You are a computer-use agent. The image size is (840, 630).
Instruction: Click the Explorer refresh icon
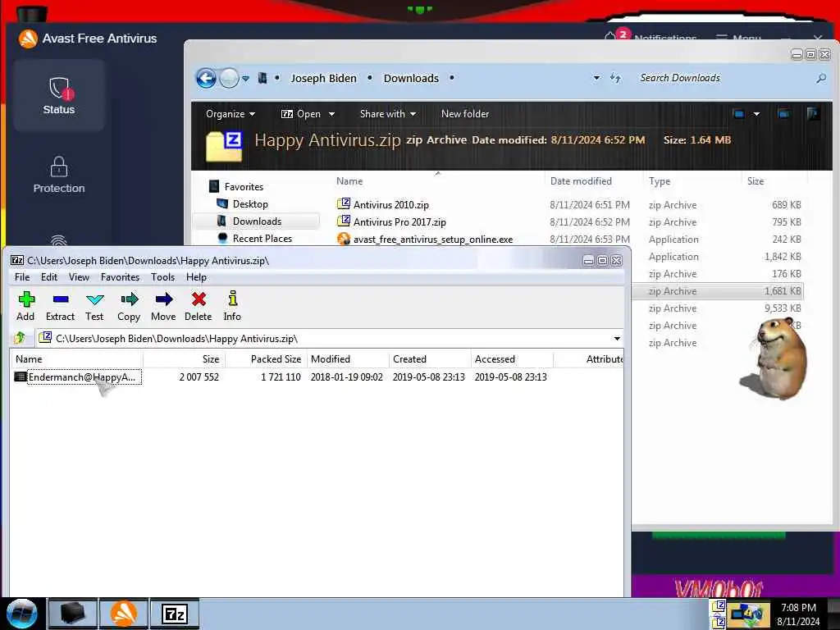(x=615, y=78)
